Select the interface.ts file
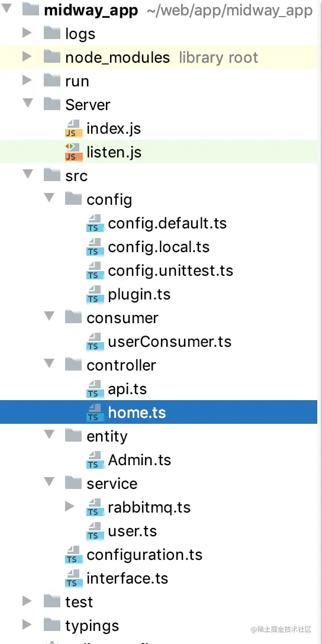This screenshot has height=644, width=322. 127,578
